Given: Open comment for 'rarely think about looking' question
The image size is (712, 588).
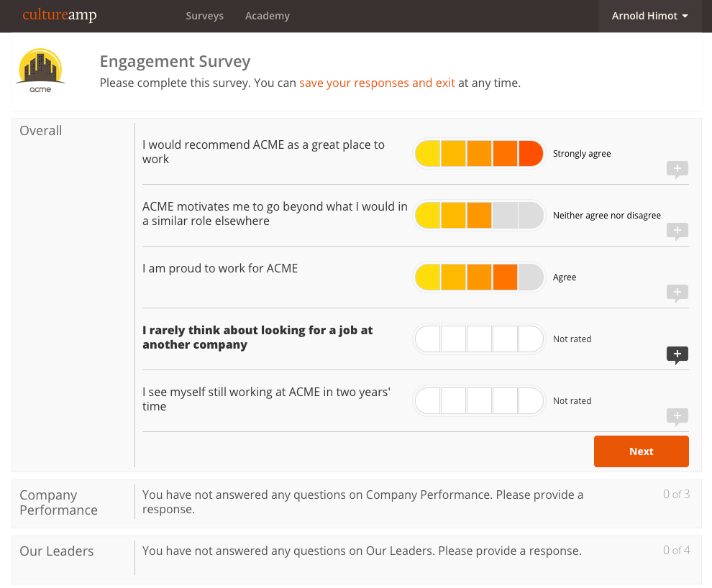Looking at the screenshot, I should pyautogui.click(x=677, y=354).
